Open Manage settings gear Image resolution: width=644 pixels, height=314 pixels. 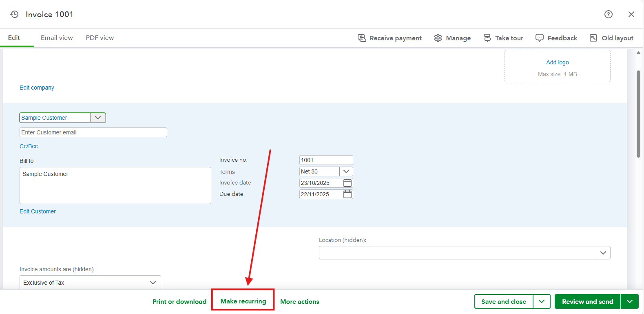(438, 38)
